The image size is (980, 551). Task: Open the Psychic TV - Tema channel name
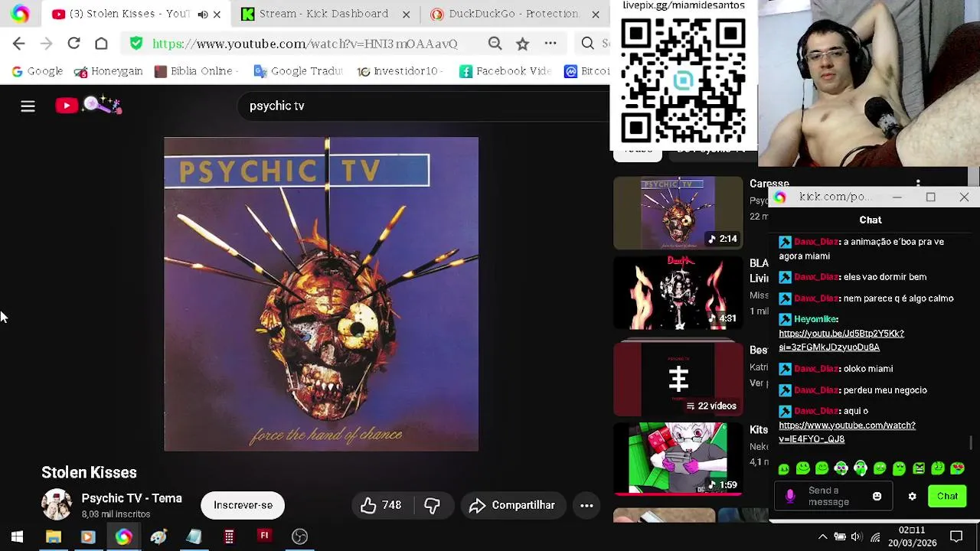(132, 498)
